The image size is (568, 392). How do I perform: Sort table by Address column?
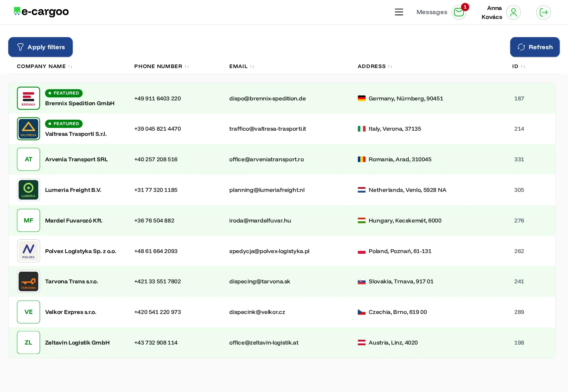pos(375,66)
